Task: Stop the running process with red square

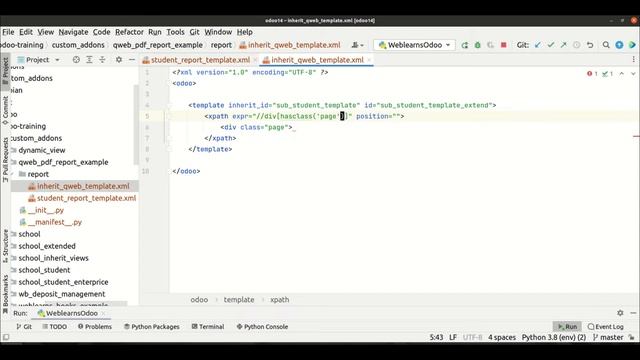Action: point(504,45)
